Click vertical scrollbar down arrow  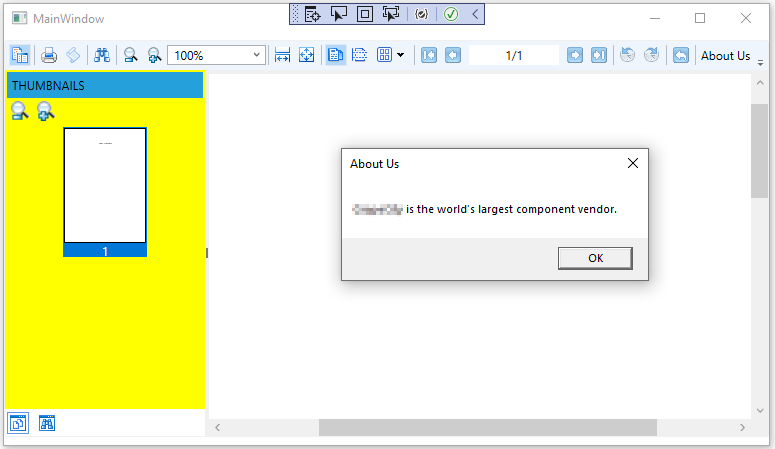point(760,410)
